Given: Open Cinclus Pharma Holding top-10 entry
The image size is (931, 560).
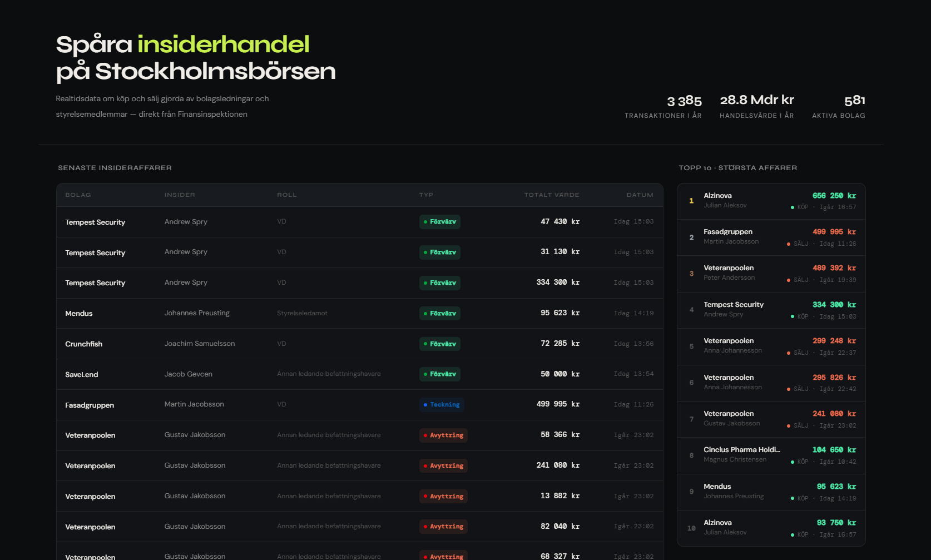Looking at the screenshot, I should (771, 455).
